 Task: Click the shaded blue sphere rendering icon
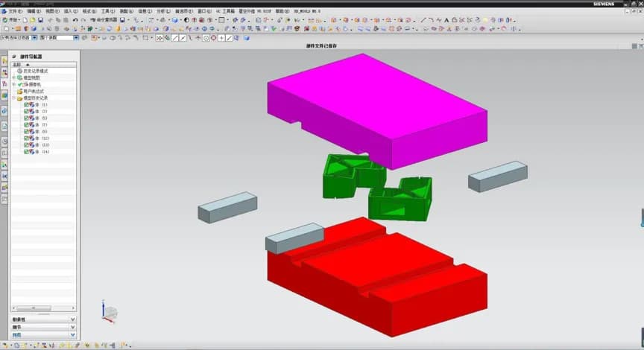tap(174, 19)
